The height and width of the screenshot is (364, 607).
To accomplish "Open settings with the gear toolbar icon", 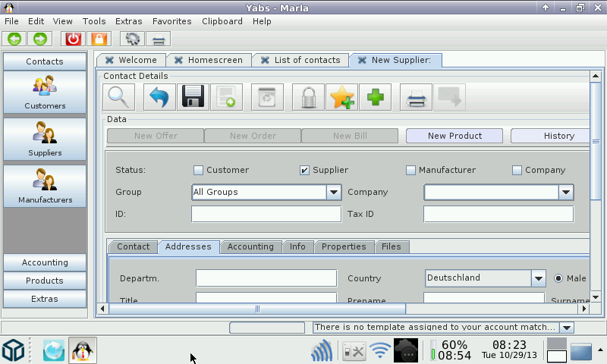I will (x=132, y=39).
